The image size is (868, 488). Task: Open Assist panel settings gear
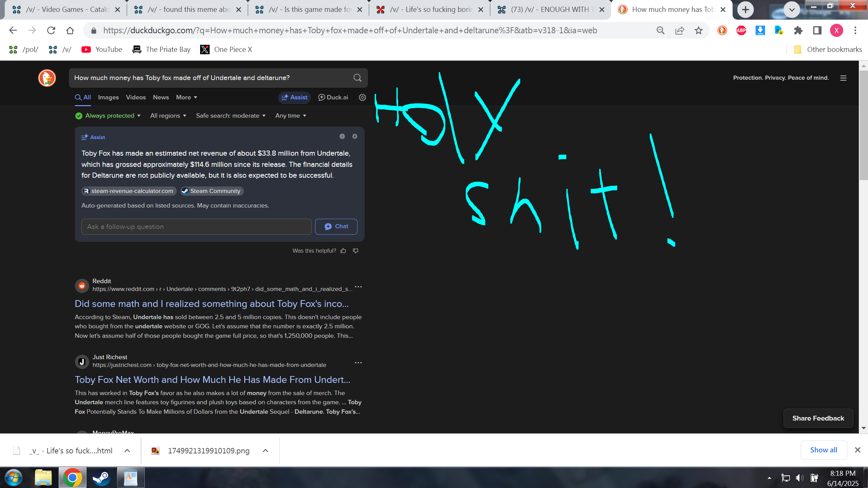pyautogui.click(x=355, y=136)
